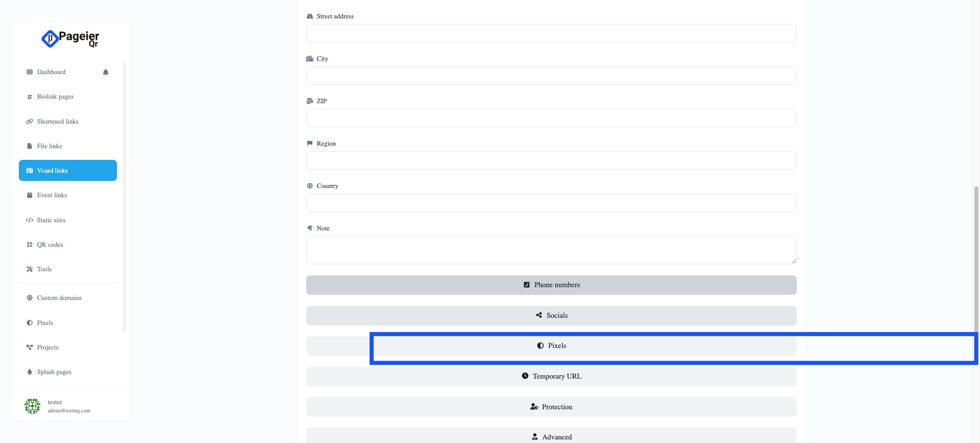Expand the Advanced section

(x=551, y=436)
